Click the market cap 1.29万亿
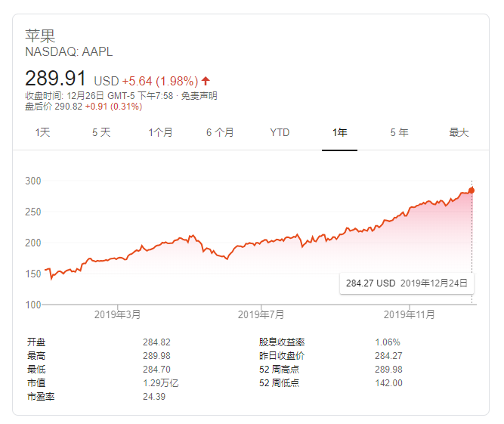This screenshot has height=424, width=504. pyautogui.click(x=161, y=383)
